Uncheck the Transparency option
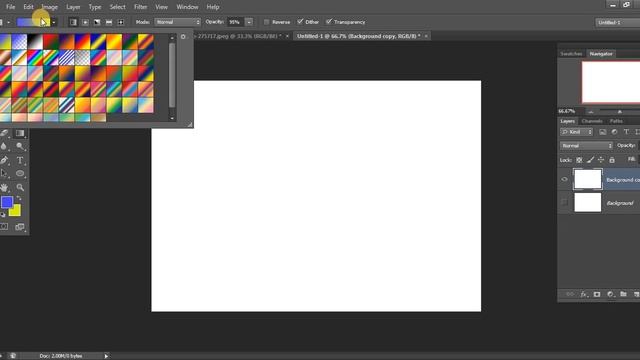This screenshot has height=360, width=640. tap(329, 22)
